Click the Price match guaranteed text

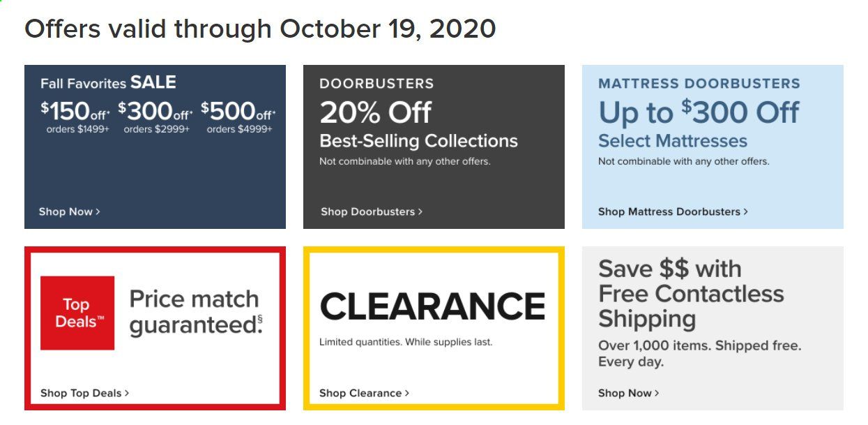tap(196, 312)
